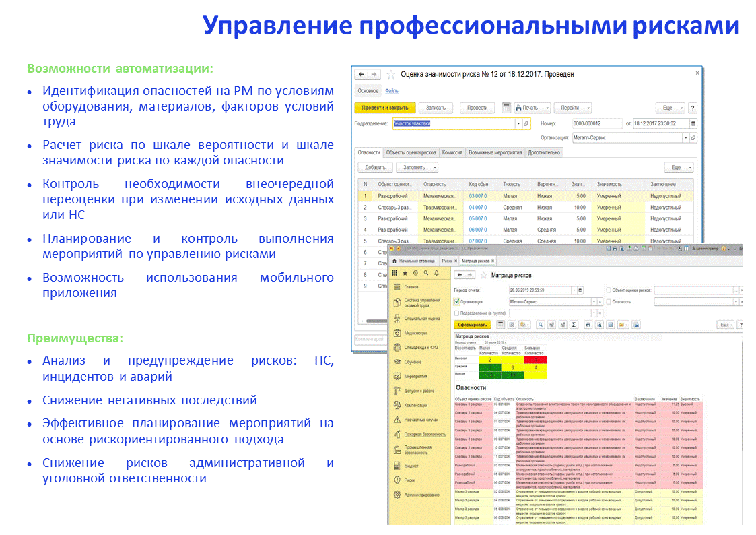The image size is (756, 535).
Task: Switch to the Начальная страница tab
Action: pos(413,261)
